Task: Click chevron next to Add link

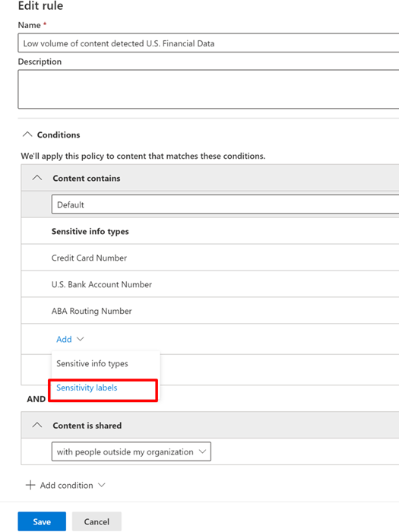Action: (x=81, y=339)
